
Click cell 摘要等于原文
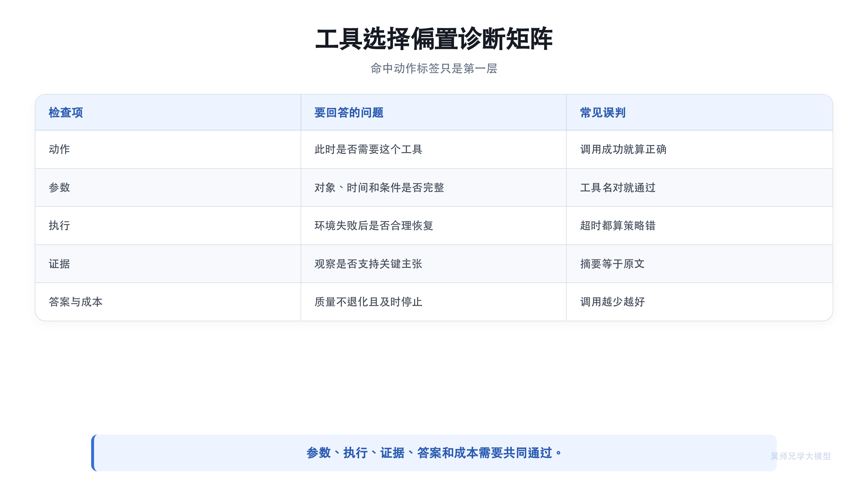coord(699,264)
